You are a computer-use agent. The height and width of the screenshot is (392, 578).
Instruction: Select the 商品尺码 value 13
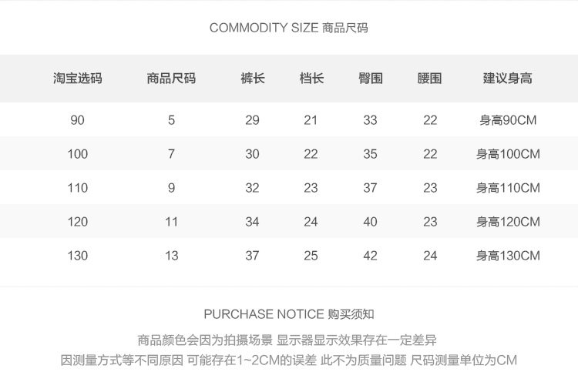coord(171,256)
